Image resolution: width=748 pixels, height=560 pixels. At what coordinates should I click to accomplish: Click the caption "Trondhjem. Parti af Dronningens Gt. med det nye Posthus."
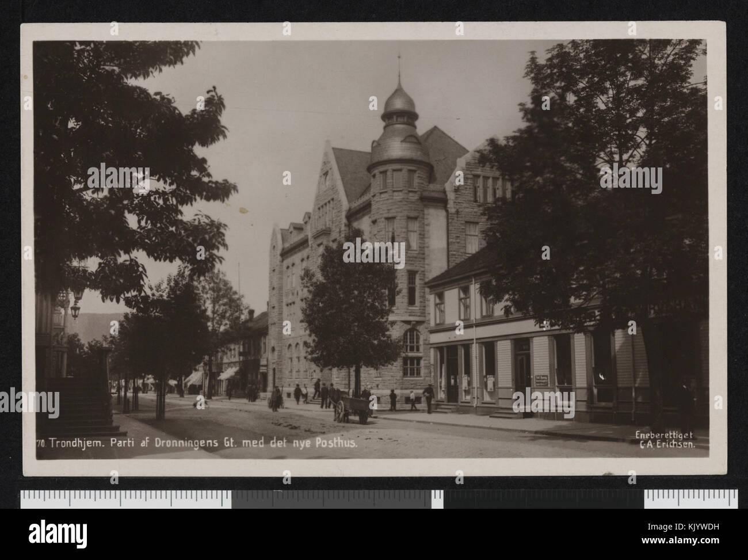click(204, 443)
